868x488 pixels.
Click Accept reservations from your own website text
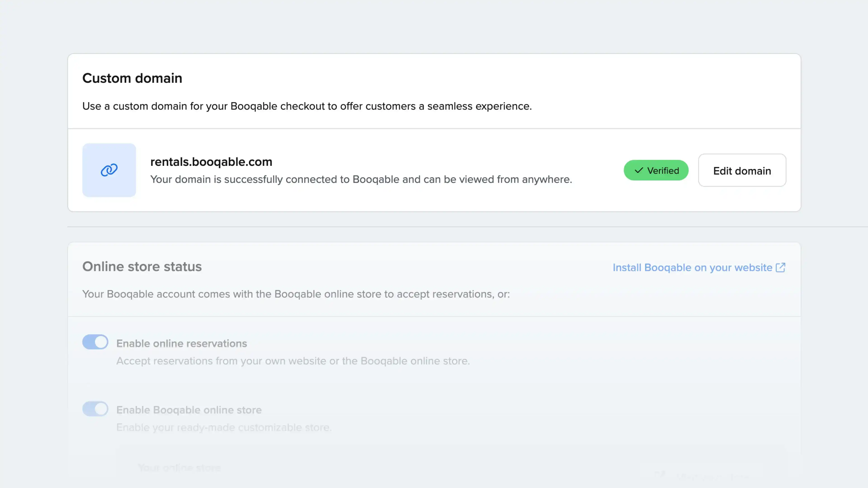[293, 361]
